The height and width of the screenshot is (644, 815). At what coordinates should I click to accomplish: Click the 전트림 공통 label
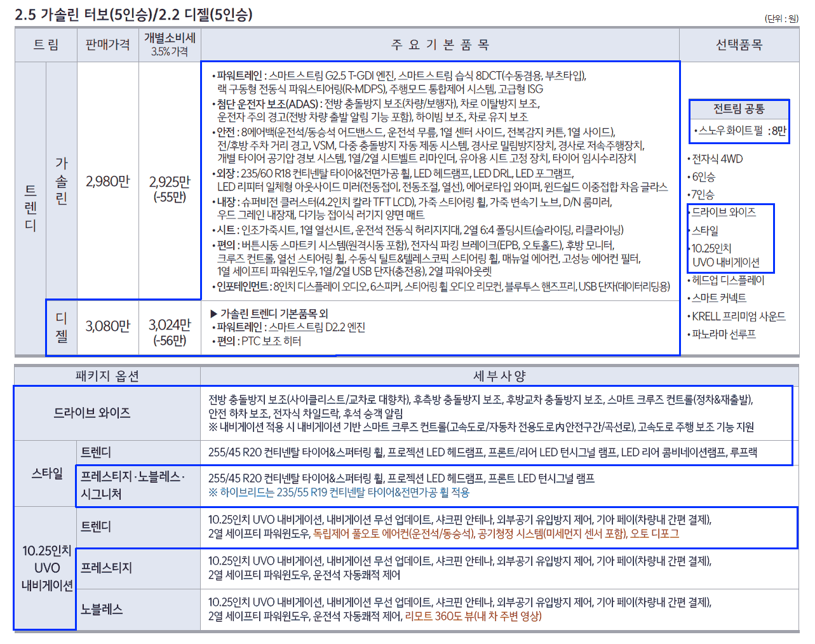pyautogui.click(x=739, y=109)
